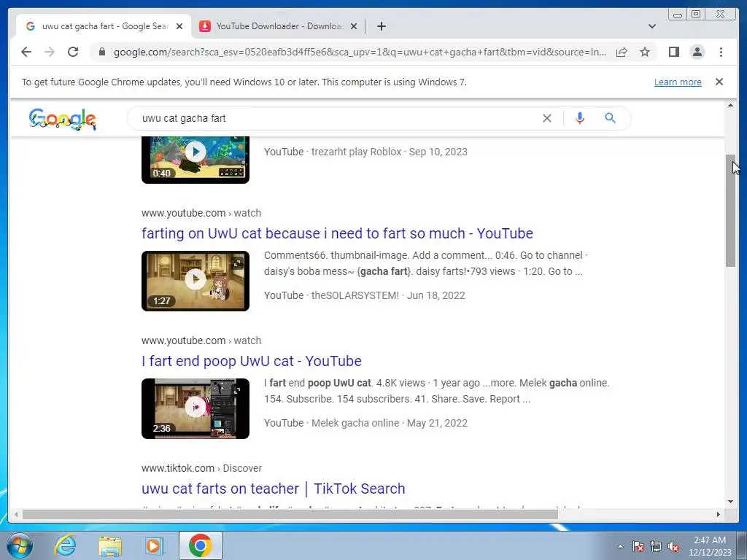
Task: Open Action Center flag tray icon
Action: (638, 547)
